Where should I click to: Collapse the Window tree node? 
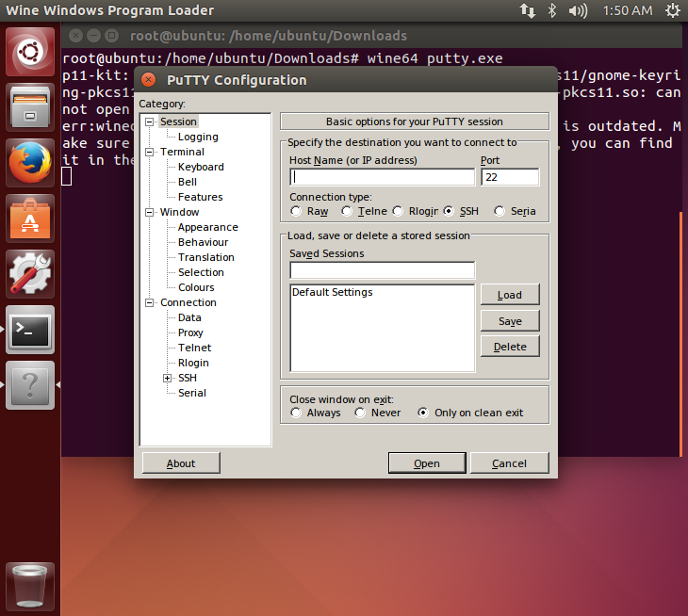[150, 212]
